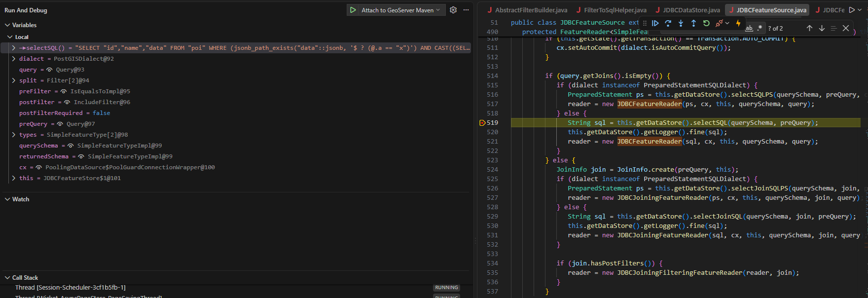This screenshot has width=868, height=298.
Task: Click RUNNING badge on Session-Scheduler thread
Action: point(446,288)
